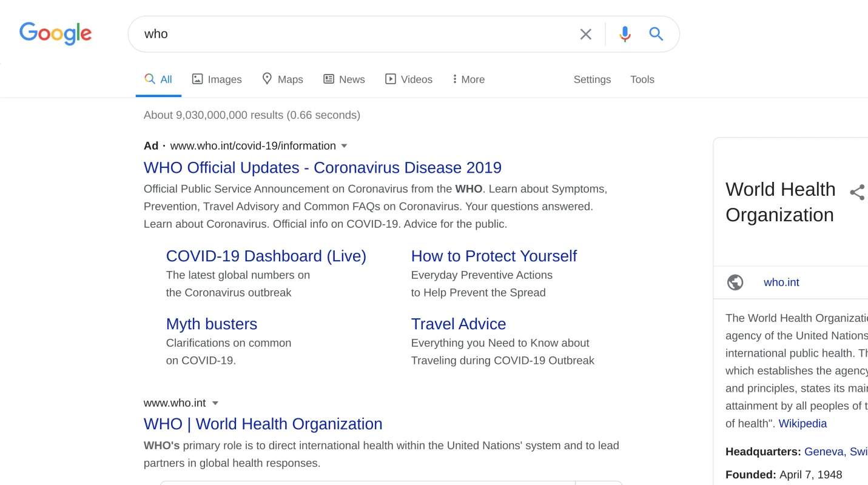The width and height of the screenshot is (868, 485).
Task: Open sharing options via the share icon
Action: click(857, 192)
